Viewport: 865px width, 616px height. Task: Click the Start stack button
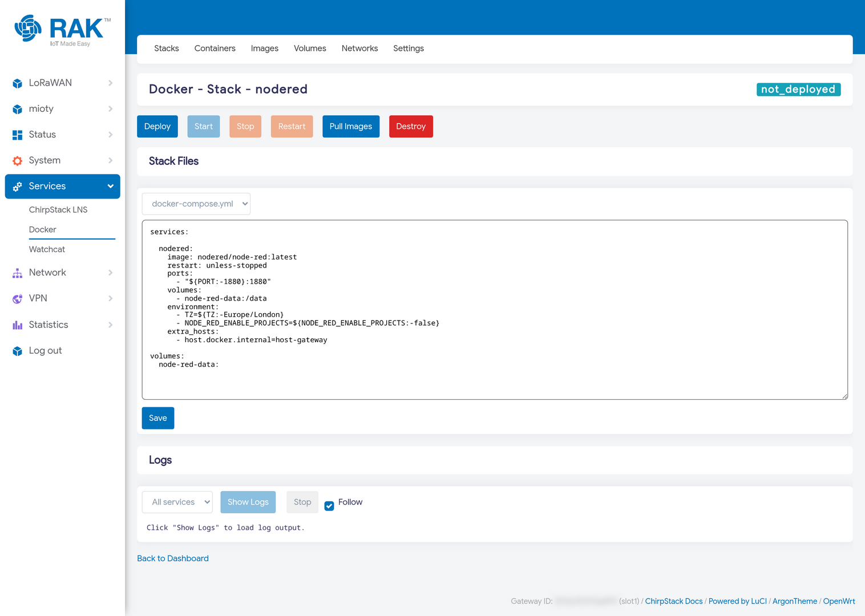204,127
